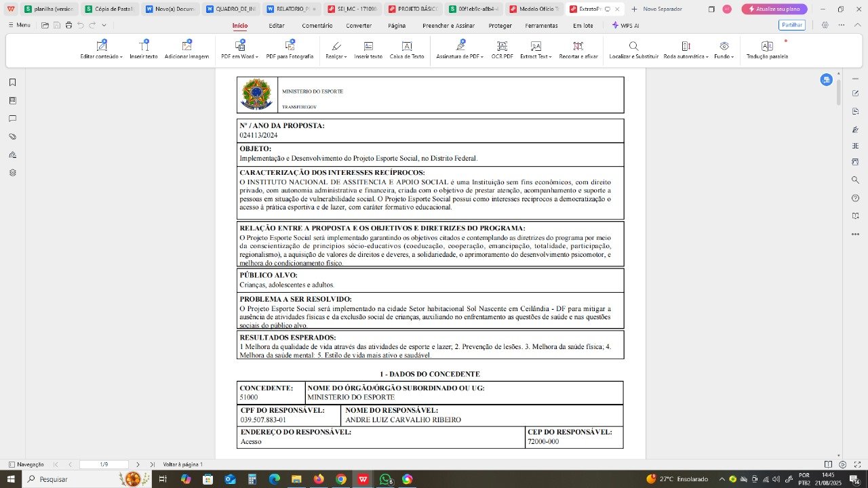This screenshot has width=868, height=488.
Task: Click Adicionar Imagem in the toolbar
Action: pyautogui.click(x=186, y=49)
